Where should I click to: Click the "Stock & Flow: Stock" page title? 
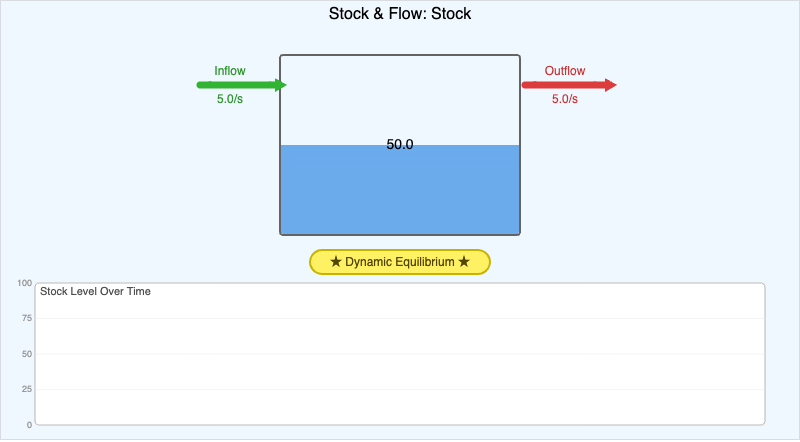point(400,14)
